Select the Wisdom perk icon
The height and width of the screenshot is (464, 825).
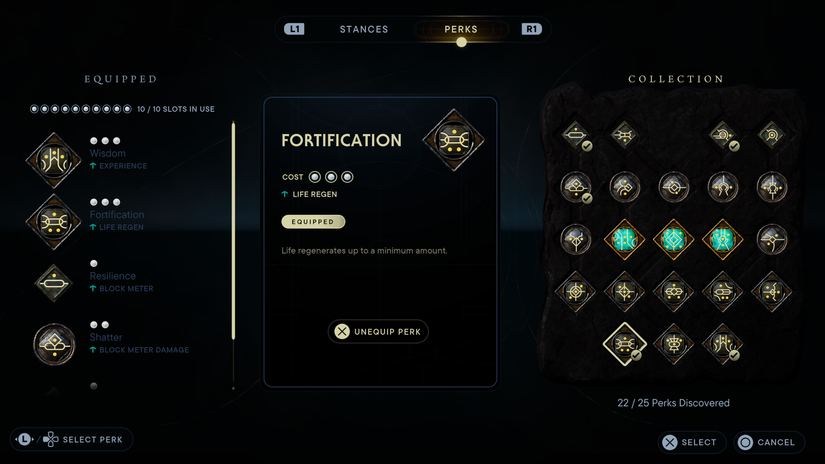click(x=53, y=160)
